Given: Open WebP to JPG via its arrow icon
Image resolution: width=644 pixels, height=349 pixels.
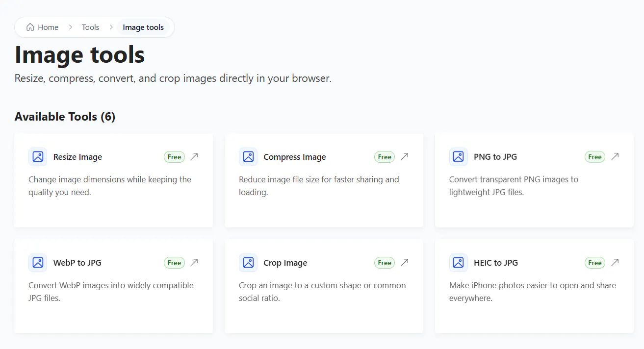Looking at the screenshot, I should (194, 262).
